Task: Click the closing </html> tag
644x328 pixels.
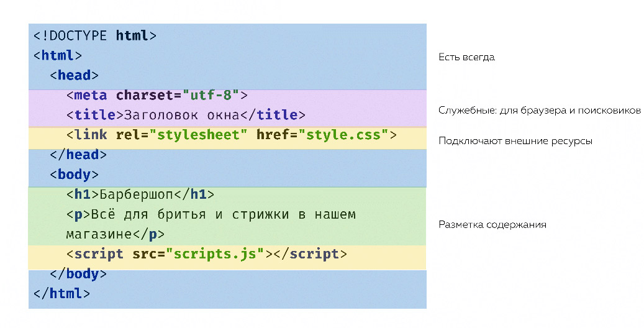Action: tap(61, 293)
